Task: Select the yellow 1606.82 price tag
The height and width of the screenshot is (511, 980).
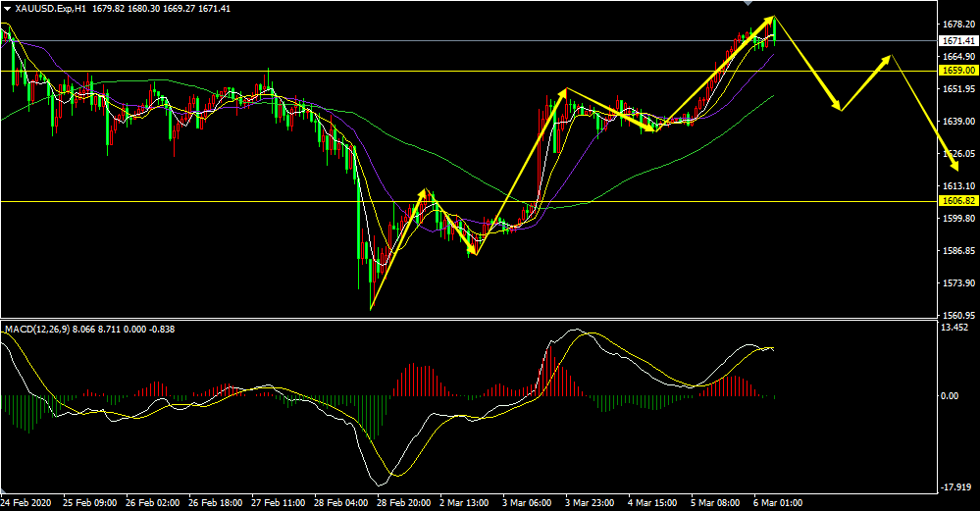Action: point(957,201)
